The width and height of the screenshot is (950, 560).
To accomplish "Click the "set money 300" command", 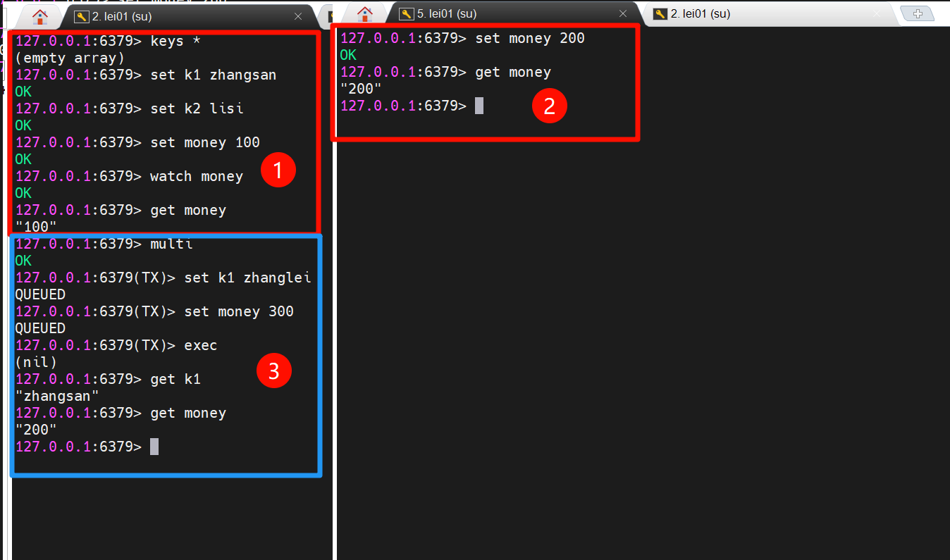I will [239, 311].
